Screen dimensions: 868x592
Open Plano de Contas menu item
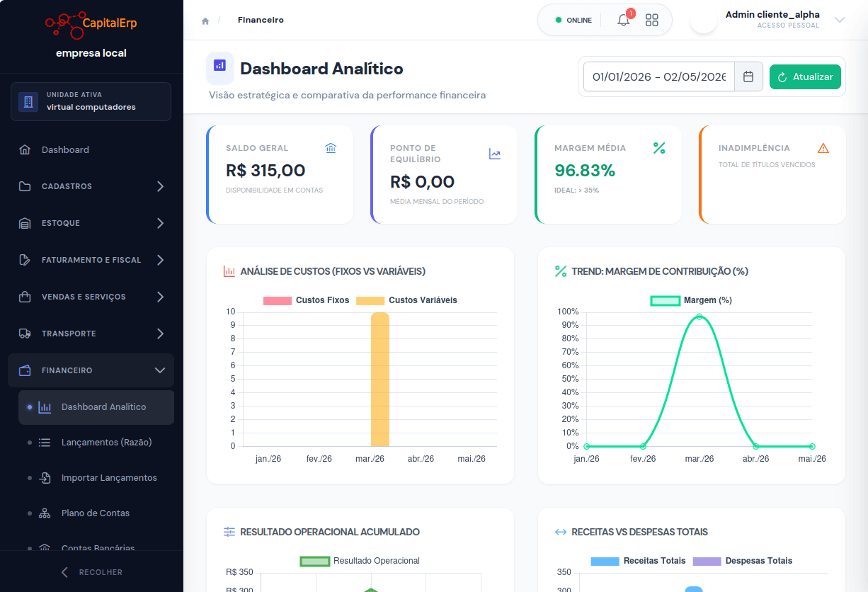coord(96,513)
